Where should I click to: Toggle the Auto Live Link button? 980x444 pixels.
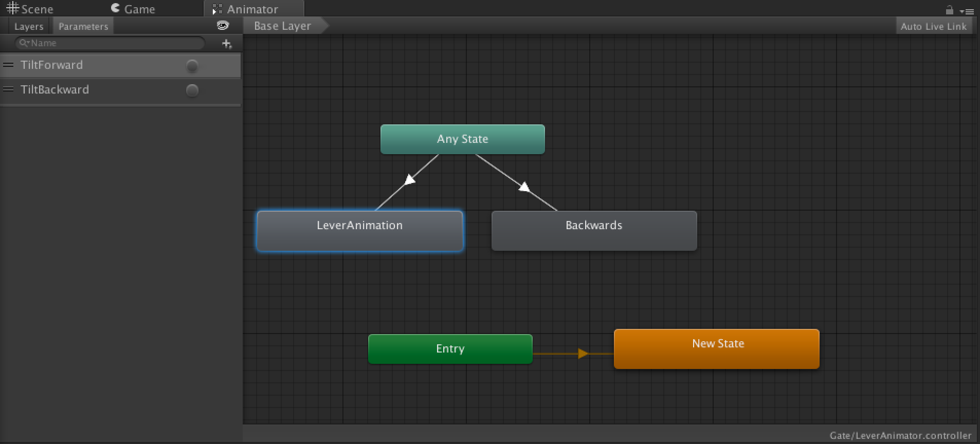click(933, 27)
